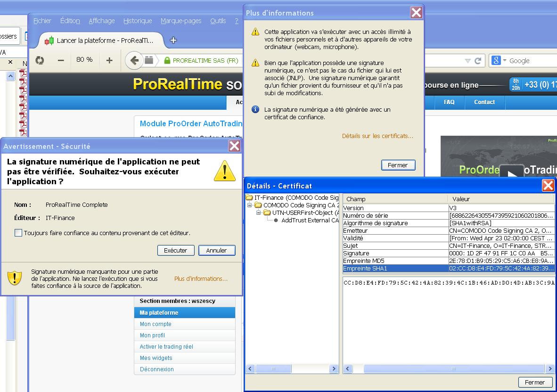Select the Signature row

pos(448,253)
